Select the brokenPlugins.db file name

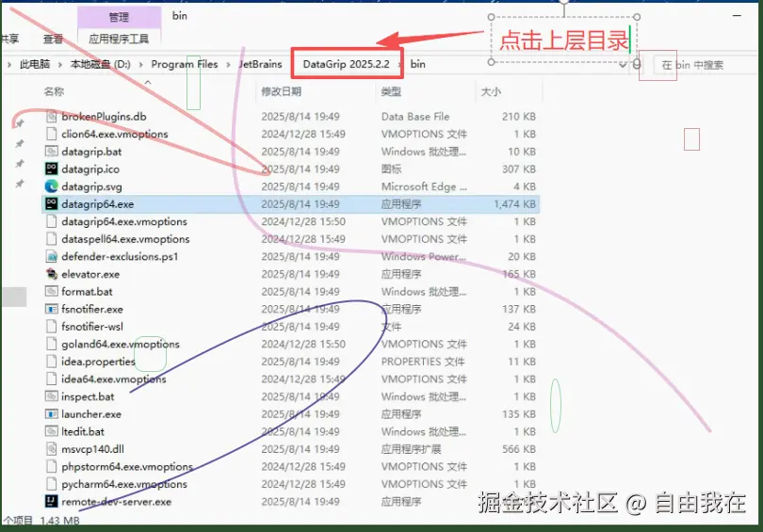[104, 116]
